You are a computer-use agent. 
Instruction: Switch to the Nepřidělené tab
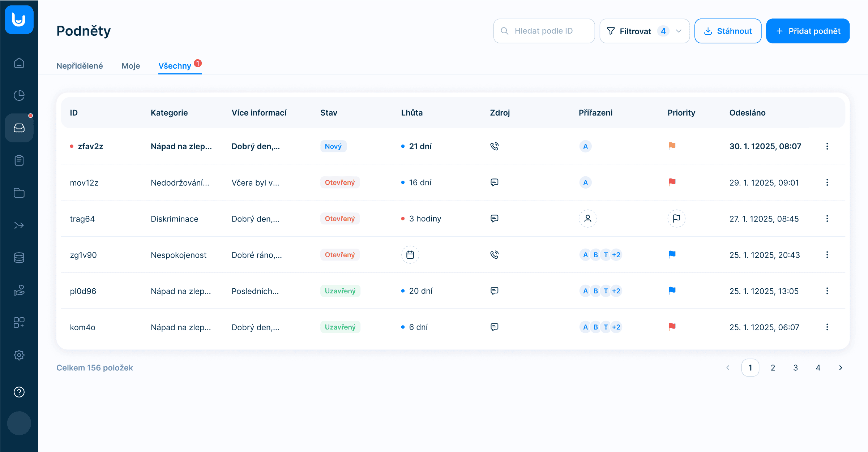(80, 66)
